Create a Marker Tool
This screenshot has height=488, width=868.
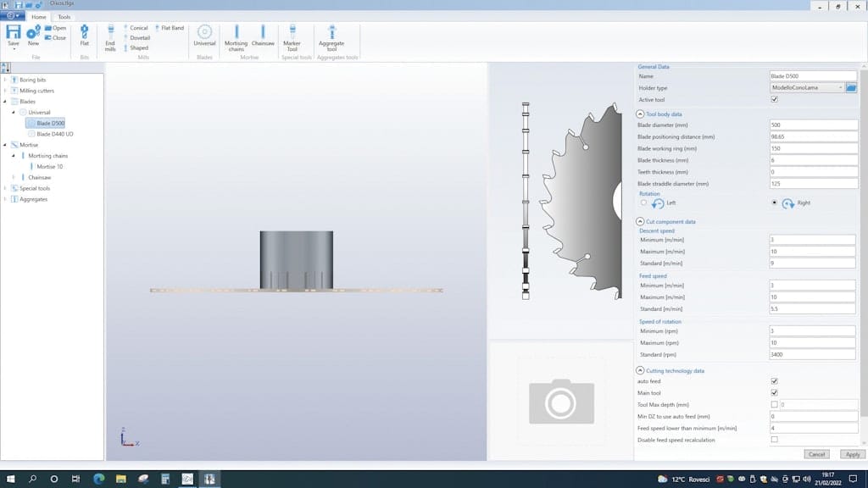point(292,37)
